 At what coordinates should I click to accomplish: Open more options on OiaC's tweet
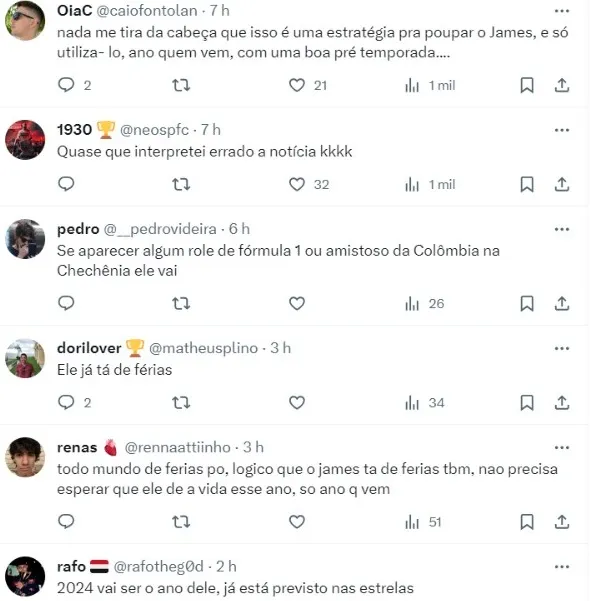562,11
